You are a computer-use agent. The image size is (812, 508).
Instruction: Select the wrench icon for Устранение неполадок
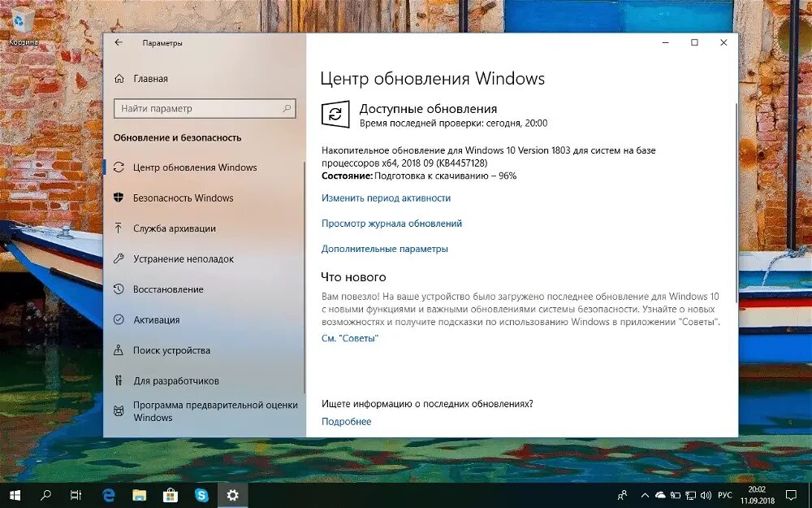point(119,258)
